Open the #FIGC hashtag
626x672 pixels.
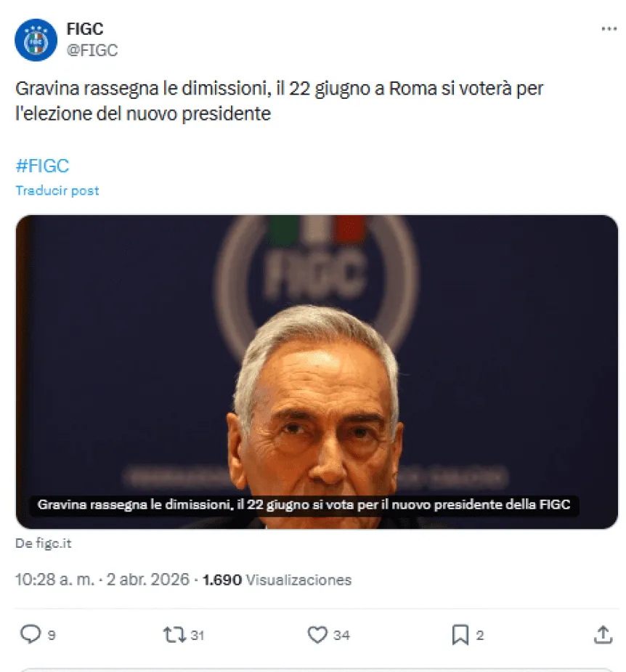(42, 165)
